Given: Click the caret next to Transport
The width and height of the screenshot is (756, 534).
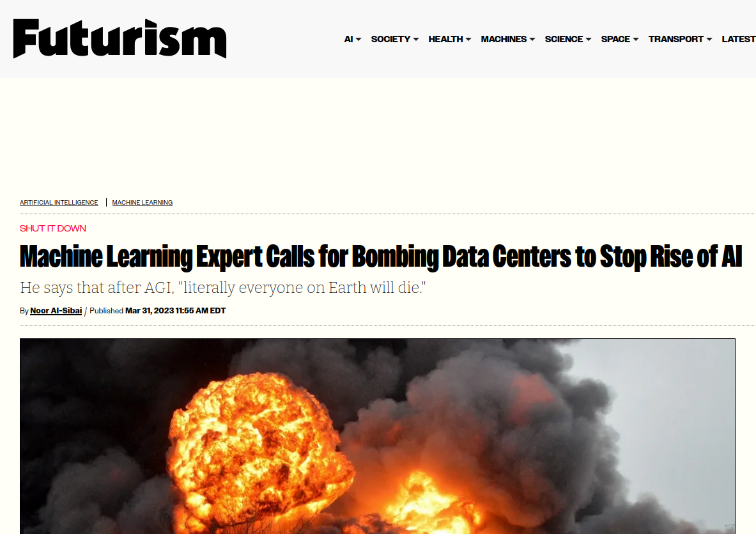Looking at the screenshot, I should [709, 40].
